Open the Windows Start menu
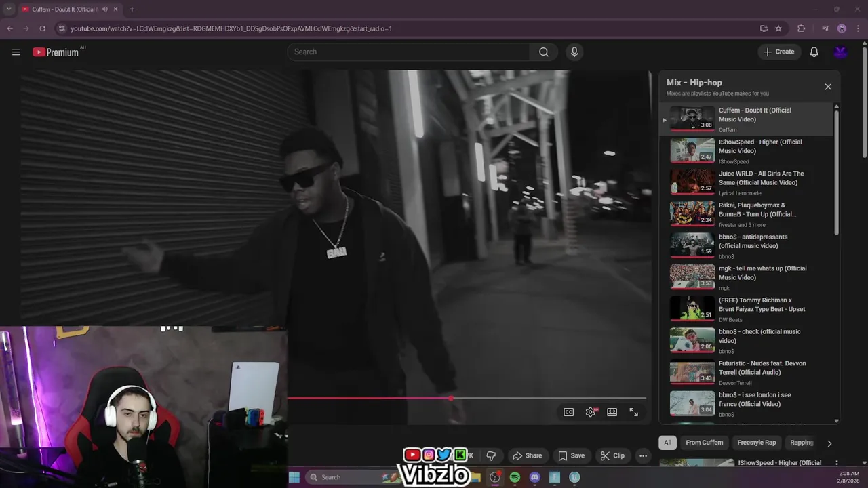The height and width of the screenshot is (488, 868). pyautogui.click(x=294, y=477)
